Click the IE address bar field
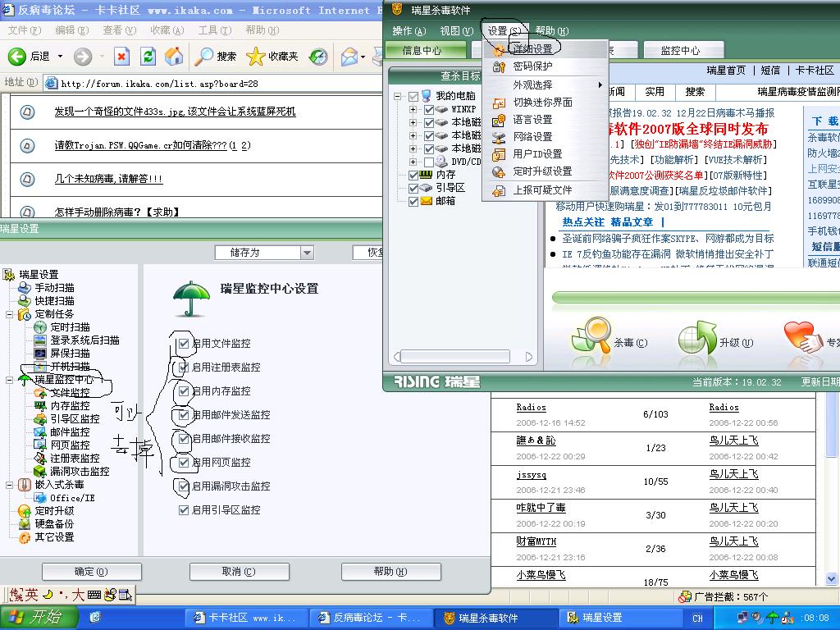 [x=214, y=84]
